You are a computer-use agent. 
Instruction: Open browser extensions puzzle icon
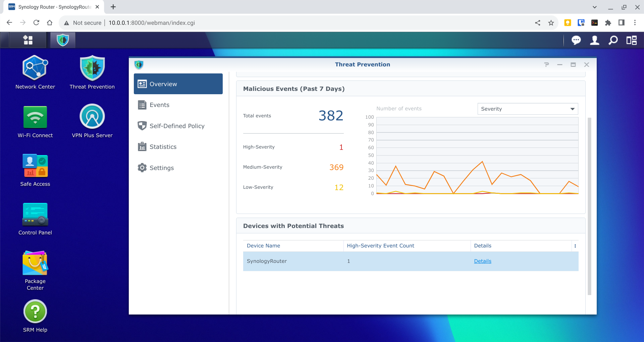pos(608,23)
